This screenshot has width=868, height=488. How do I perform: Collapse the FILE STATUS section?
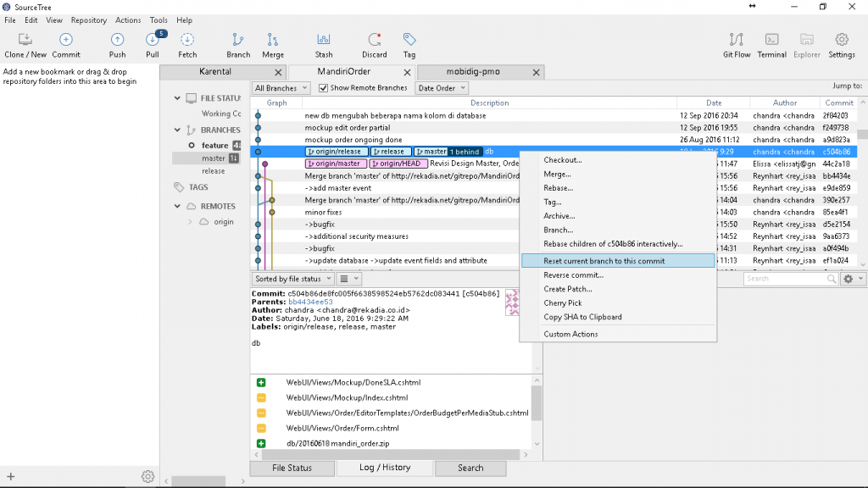pos(177,98)
